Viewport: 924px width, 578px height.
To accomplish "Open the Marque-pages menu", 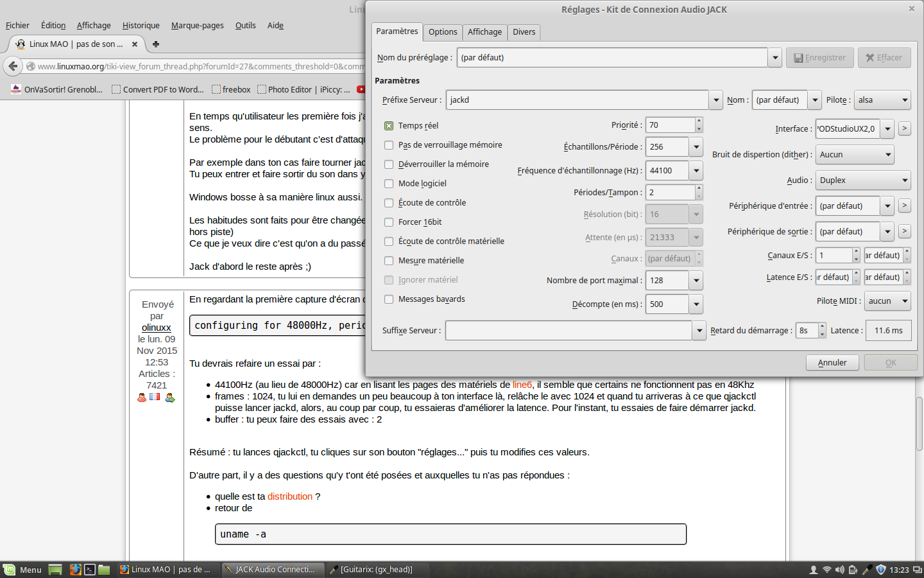I will coord(198,26).
